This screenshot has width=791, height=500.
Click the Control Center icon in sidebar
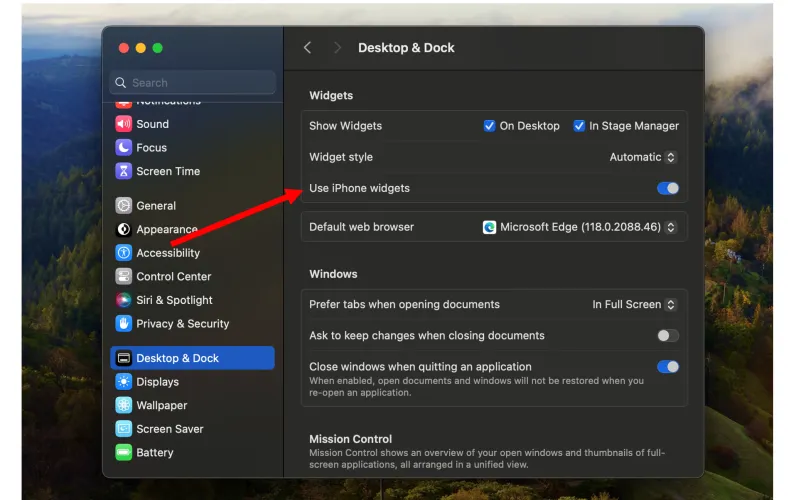coord(123,277)
